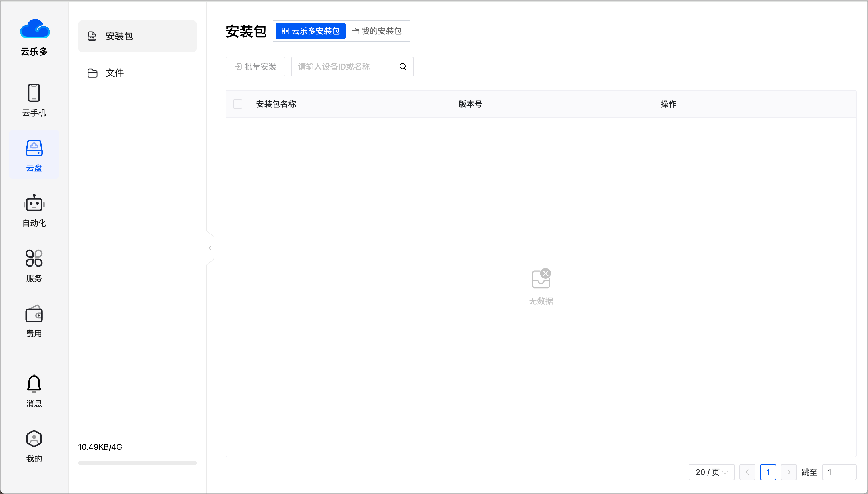
Task: Open the 云手机 cloud phone section
Action: [34, 100]
